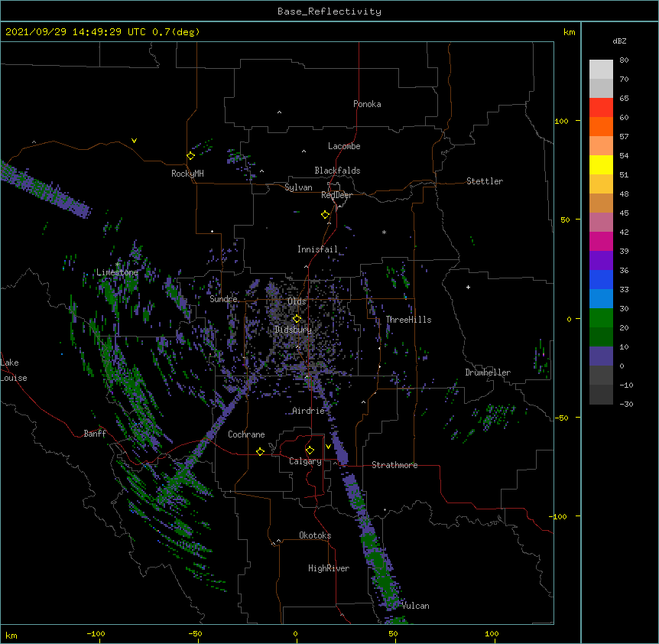Click the Vulcan town label
This screenshot has height=644, width=659.
coord(415,606)
